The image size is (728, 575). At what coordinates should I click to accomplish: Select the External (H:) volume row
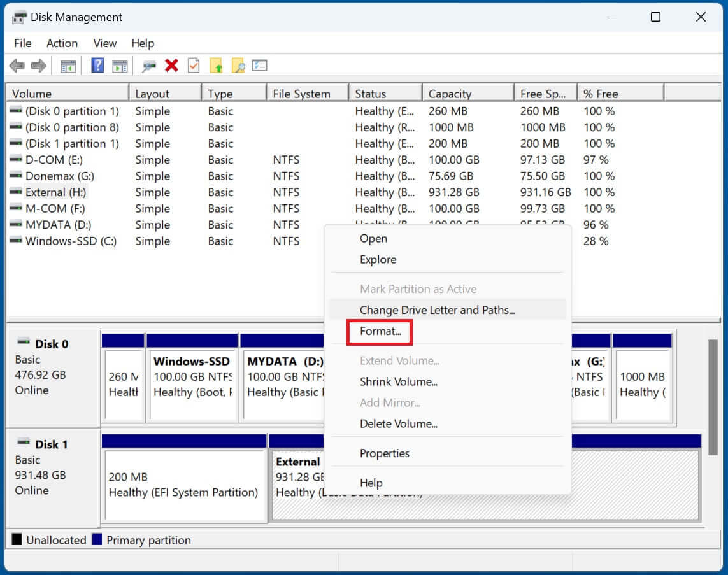pyautogui.click(x=55, y=192)
